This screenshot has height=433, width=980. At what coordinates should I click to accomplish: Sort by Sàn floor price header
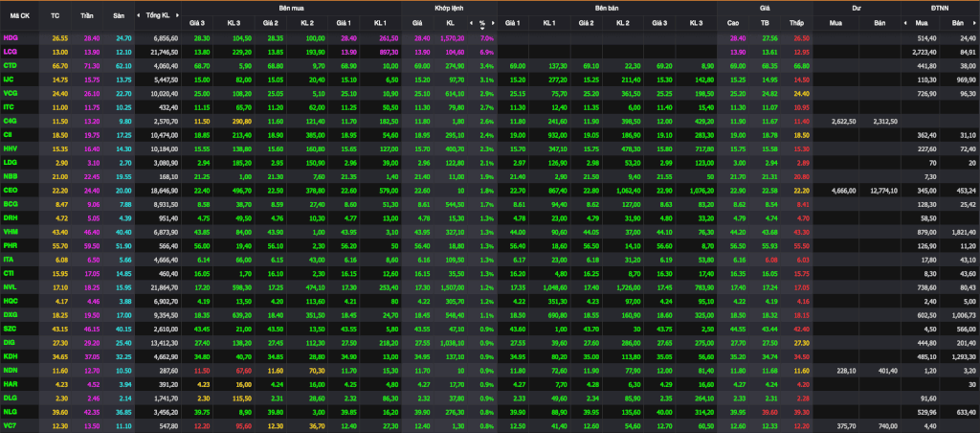click(x=118, y=15)
